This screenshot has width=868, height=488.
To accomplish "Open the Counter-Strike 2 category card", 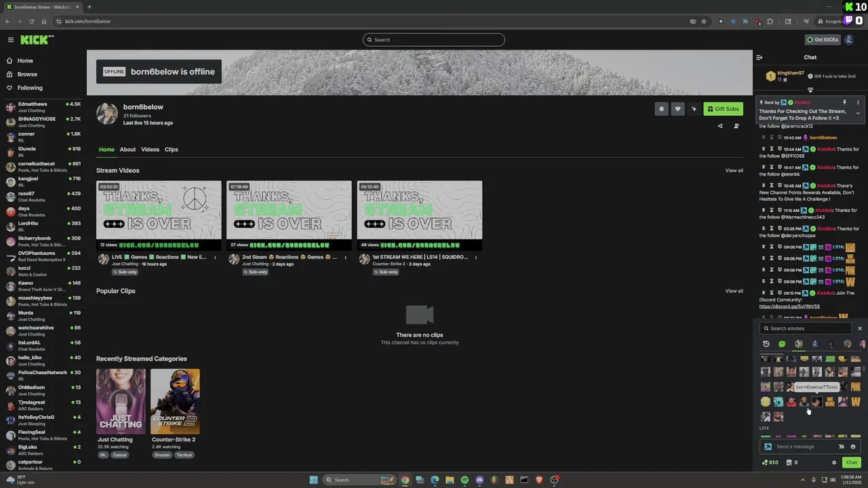I will tap(175, 401).
